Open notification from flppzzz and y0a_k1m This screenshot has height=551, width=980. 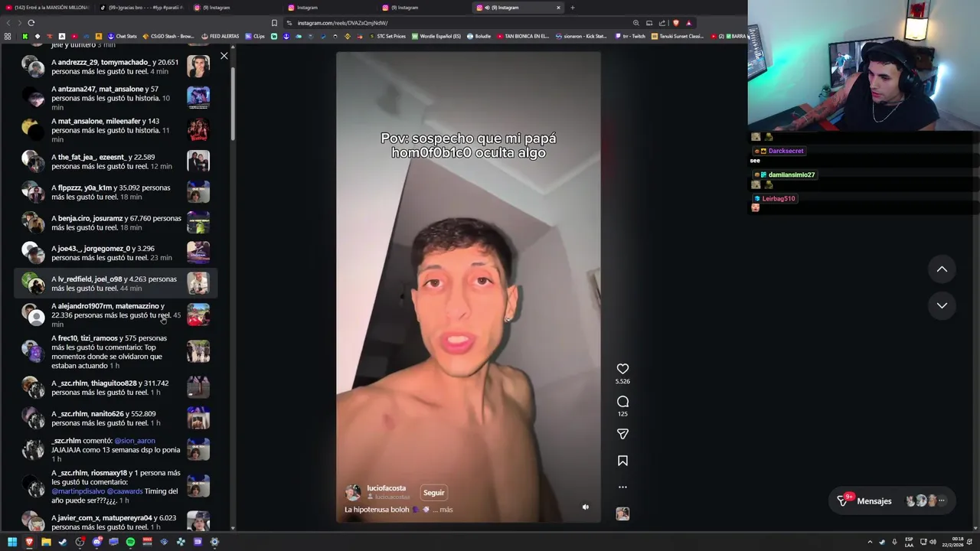(115, 192)
